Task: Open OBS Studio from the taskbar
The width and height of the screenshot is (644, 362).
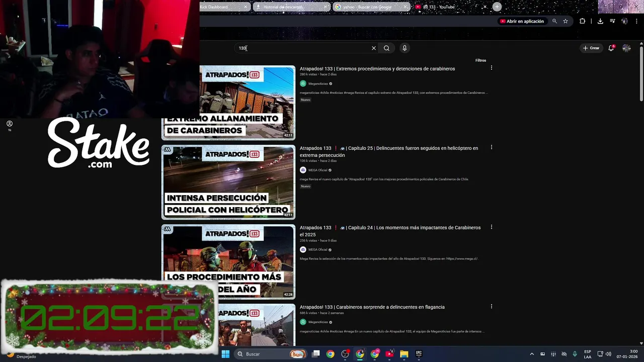Action: coord(345,354)
